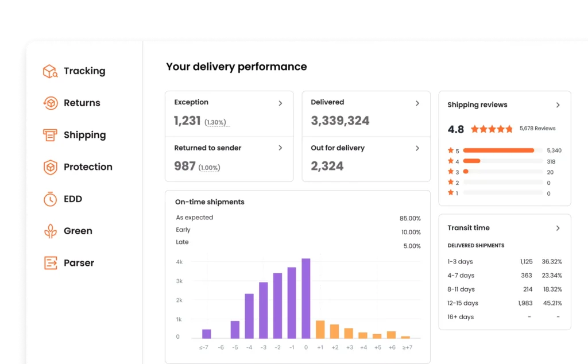This screenshot has width=588, height=364.
Task: Click the star icon beside rating 4
Action: pos(451,160)
